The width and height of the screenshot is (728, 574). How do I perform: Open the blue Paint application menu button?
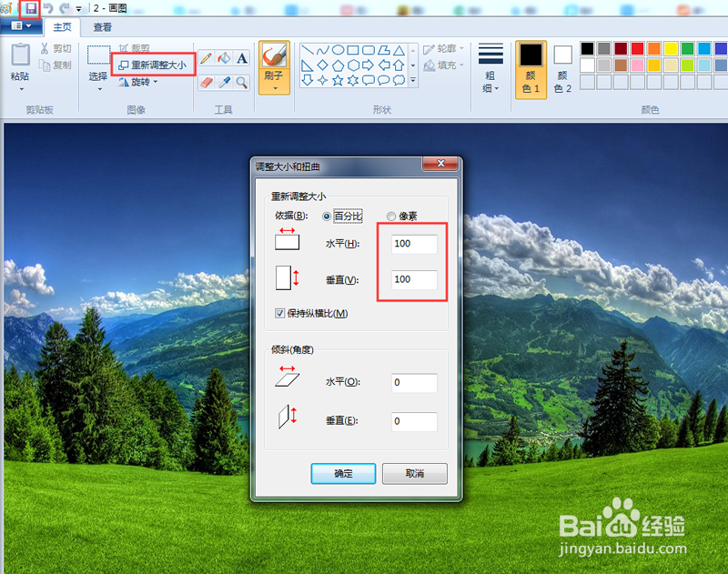point(21,26)
